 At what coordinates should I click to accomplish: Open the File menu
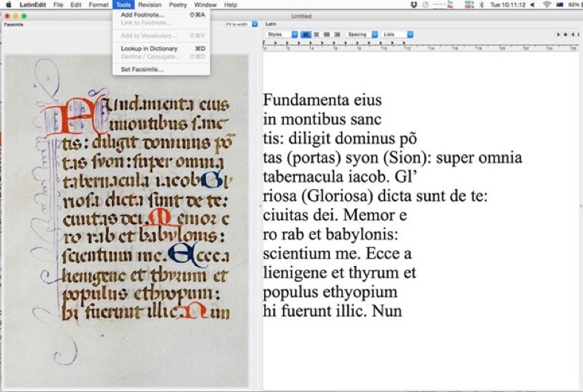tap(58, 5)
